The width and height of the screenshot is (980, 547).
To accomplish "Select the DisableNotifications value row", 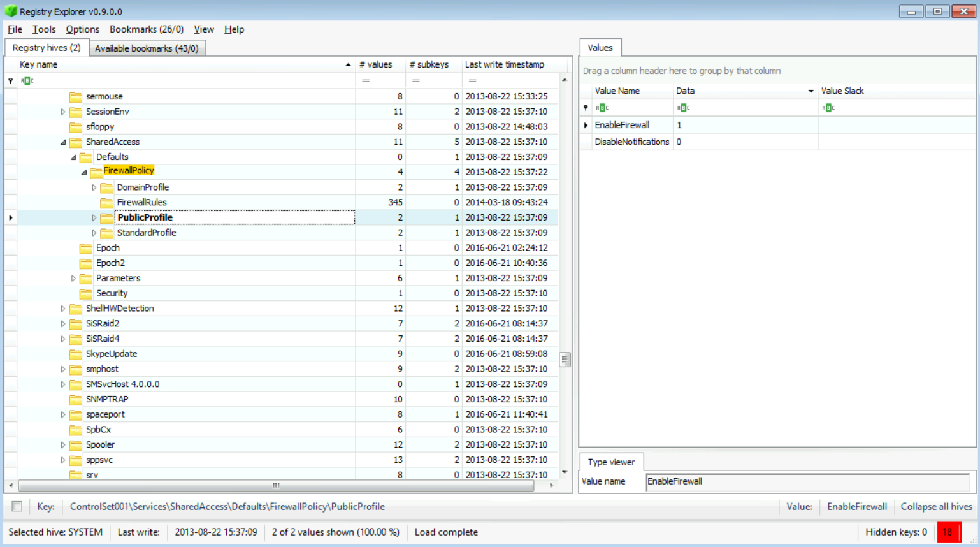I will [x=777, y=142].
